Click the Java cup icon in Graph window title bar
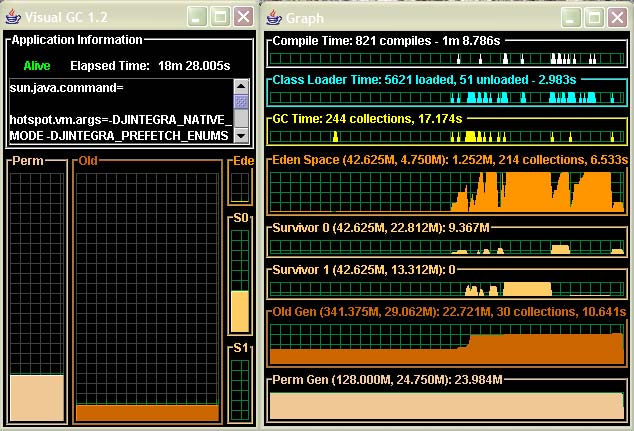 pyautogui.click(x=274, y=17)
